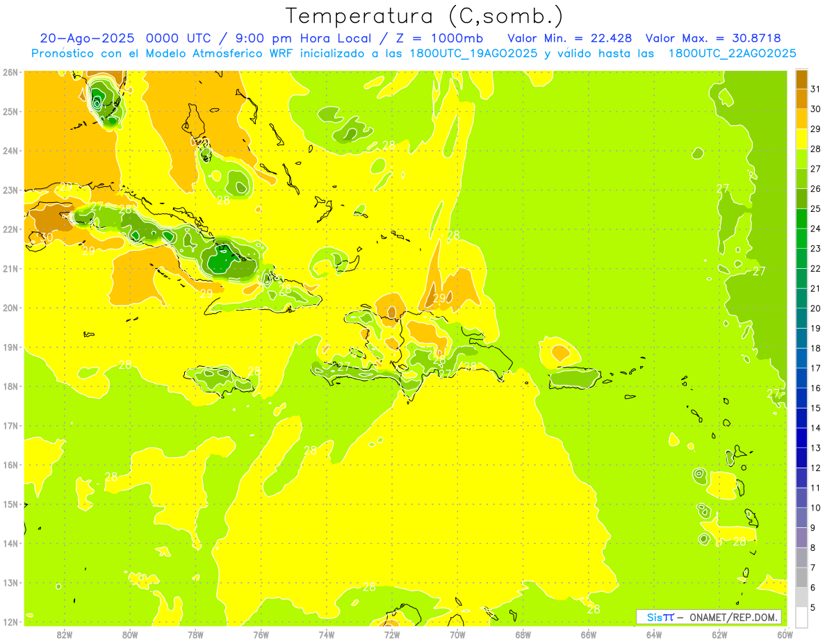Viewport: 834px width, 644px height.
Task: Click the valid-until time '1800UTC_22AGO2025'
Action: (x=732, y=53)
